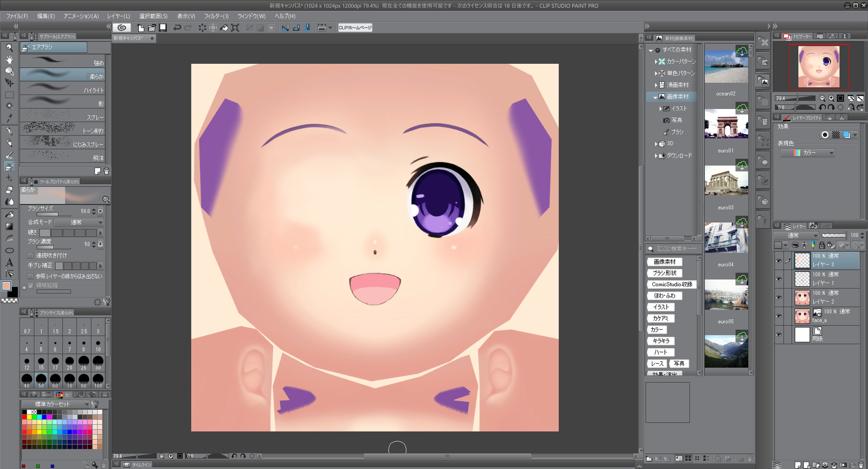Click the Save icon in command bar

pos(163,27)
